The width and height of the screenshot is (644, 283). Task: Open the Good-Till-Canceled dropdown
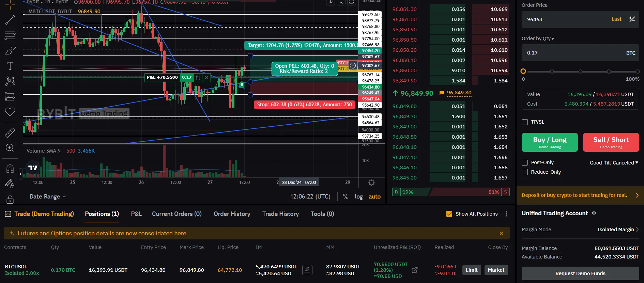click(x=614, y=163)
